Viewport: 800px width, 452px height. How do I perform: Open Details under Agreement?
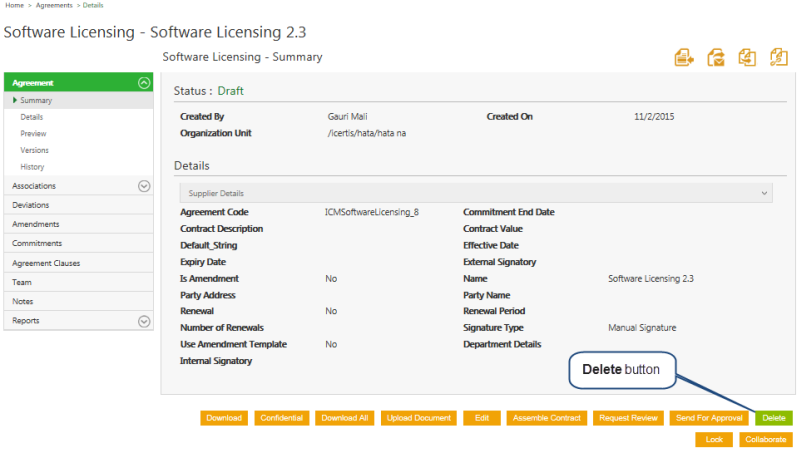tap(32, 117)
